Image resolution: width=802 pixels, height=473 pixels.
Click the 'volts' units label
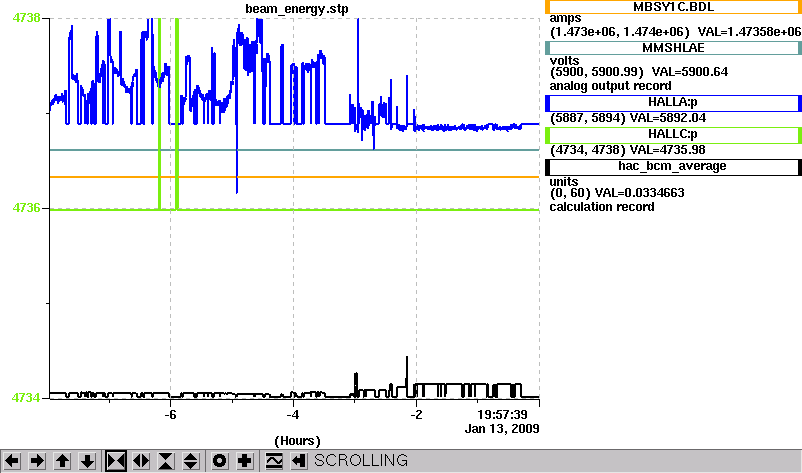(x=564, y=61)
